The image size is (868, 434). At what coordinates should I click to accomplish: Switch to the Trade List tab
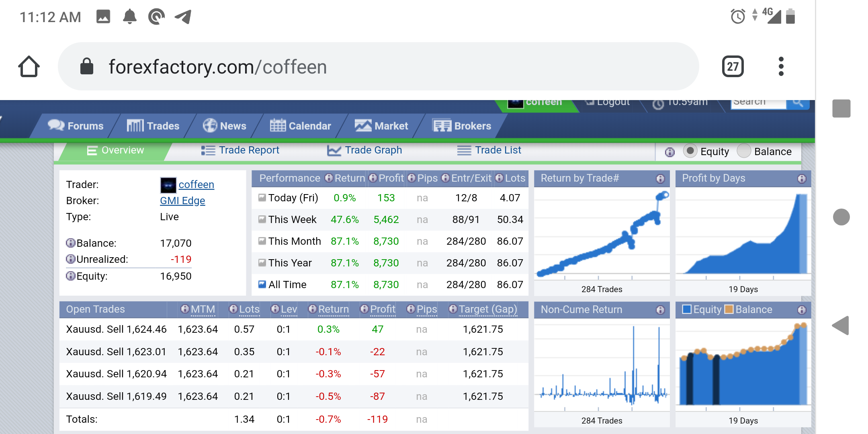pos(489,150)
